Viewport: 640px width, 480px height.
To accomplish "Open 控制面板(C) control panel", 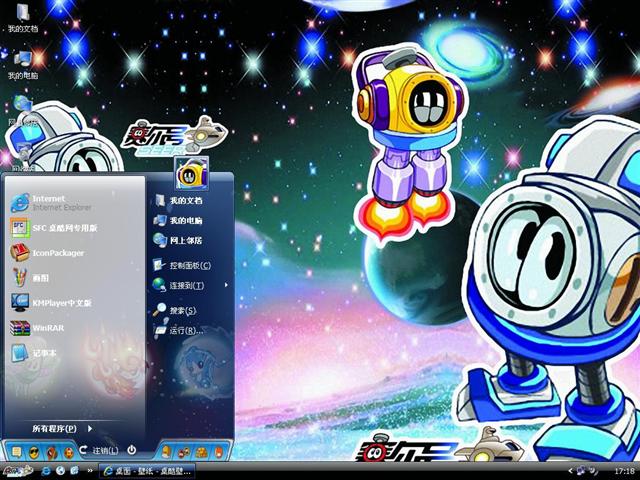I will coord(182,265).
